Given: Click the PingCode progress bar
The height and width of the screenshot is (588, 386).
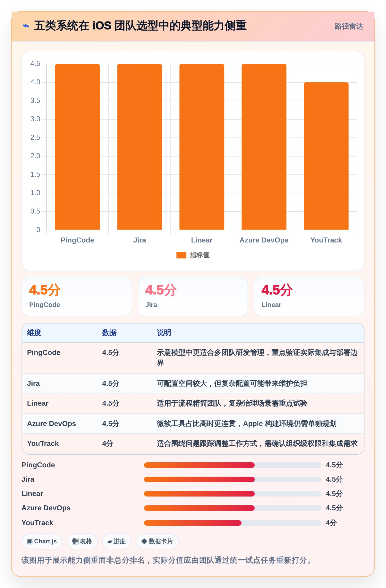Looking at the screenshot, I should click(233, 465).
